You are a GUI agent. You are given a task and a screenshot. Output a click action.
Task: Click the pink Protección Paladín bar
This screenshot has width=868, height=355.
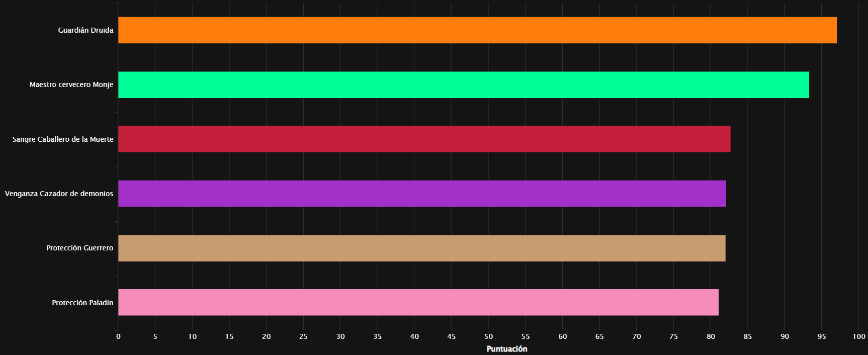click(418, 302)
